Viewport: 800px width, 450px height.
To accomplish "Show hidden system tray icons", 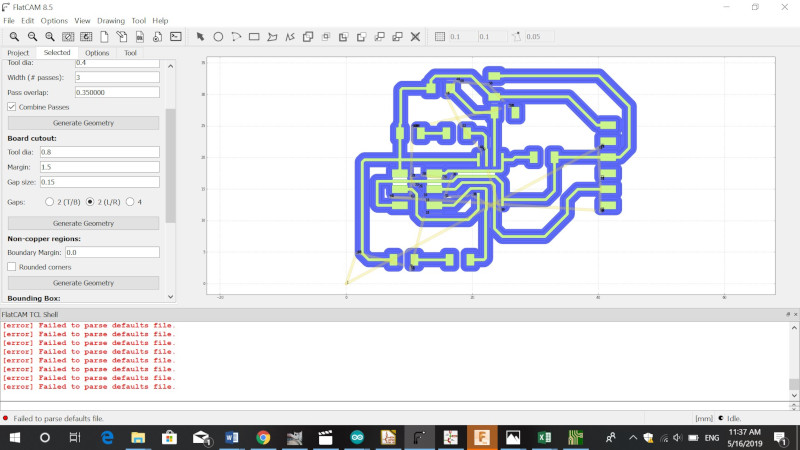I will pyautogui.click(x=633, y=437).
